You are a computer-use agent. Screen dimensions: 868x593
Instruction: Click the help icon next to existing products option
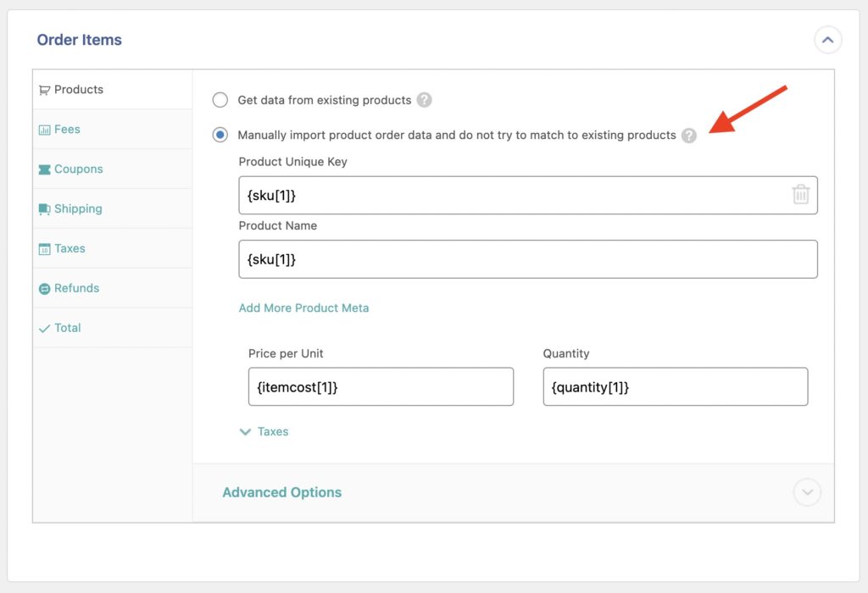tap(425, 99)
